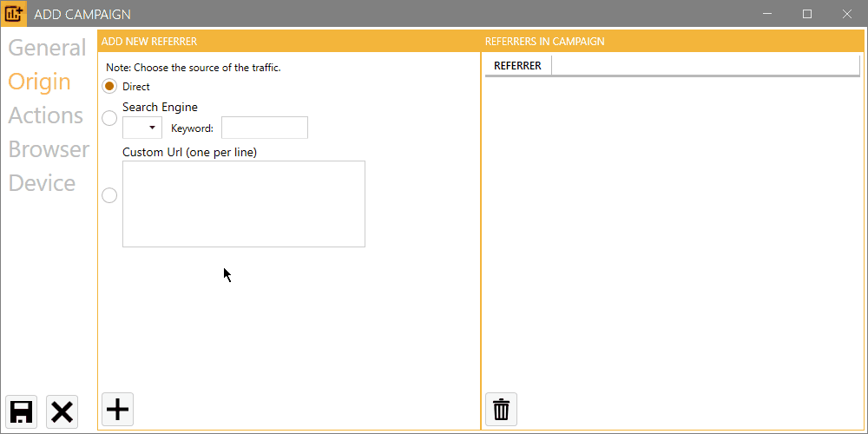Enable the Custom Url radio button
The width and height of the screenshot is (868, 434).
[x=109, y=195]
